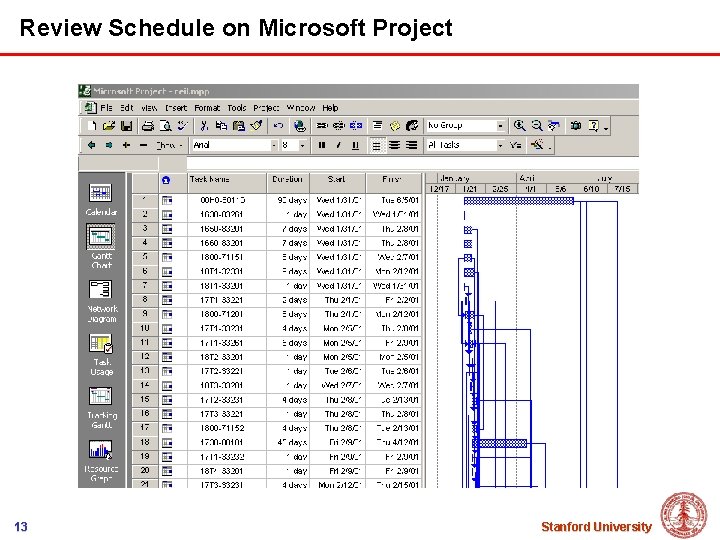Switch to Network Diagram view
The image size is (720, 540).
coord(102,301)
